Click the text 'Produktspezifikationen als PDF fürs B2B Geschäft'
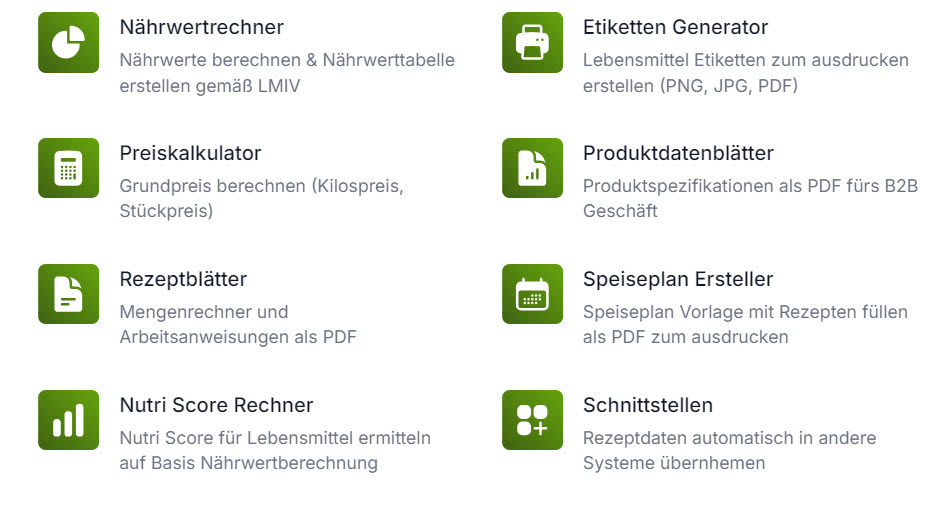This screenshot has height=505, width=952. (750, 198)
